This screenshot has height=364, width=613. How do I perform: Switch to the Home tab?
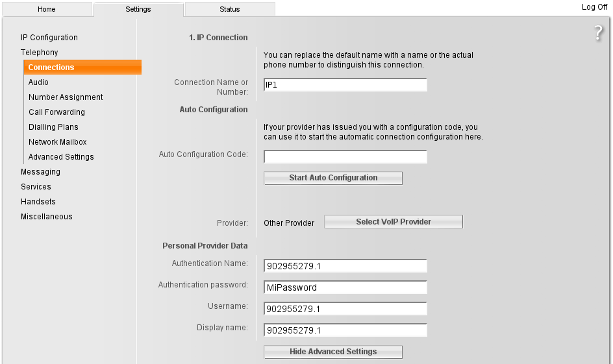47,9
